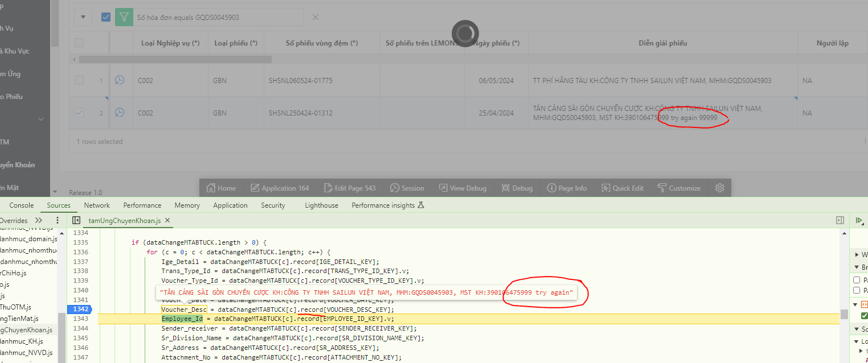868x363 pixels.
Task: Open the Console tab in DevTools
Action: click(21, 205)
